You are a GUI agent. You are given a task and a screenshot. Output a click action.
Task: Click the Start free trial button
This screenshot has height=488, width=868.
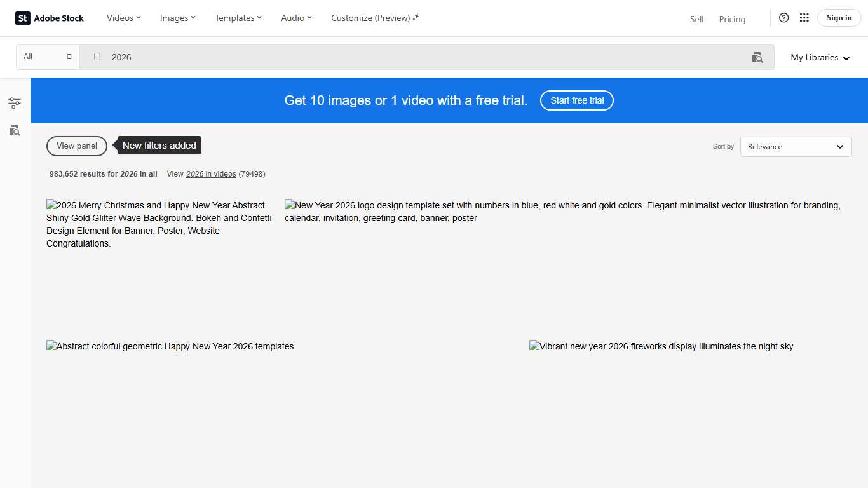coord(576,100)
